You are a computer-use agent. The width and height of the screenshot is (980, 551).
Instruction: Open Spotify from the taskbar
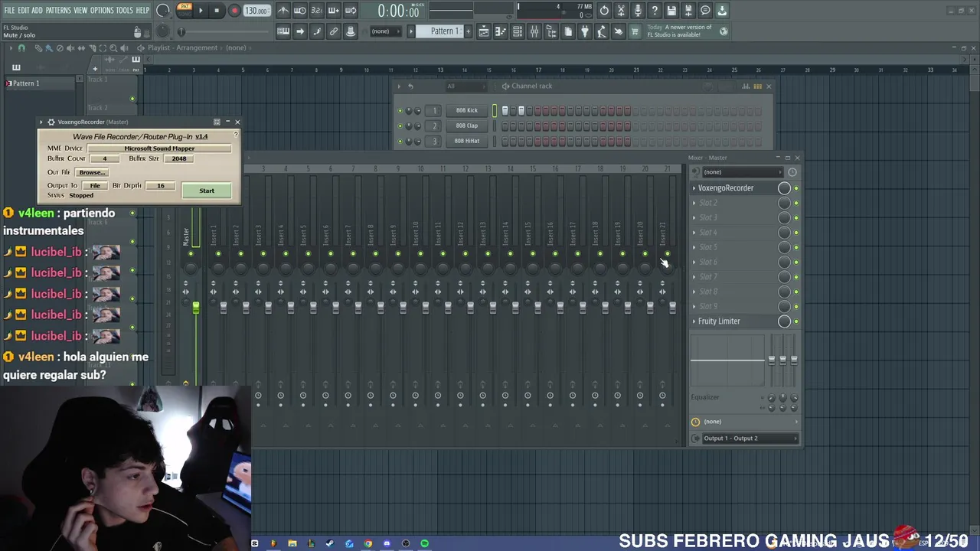click(x=424, y=543)
